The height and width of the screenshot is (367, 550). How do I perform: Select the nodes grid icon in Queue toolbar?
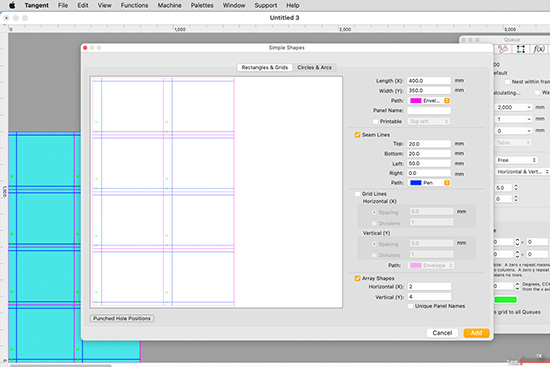click(521, 49)
